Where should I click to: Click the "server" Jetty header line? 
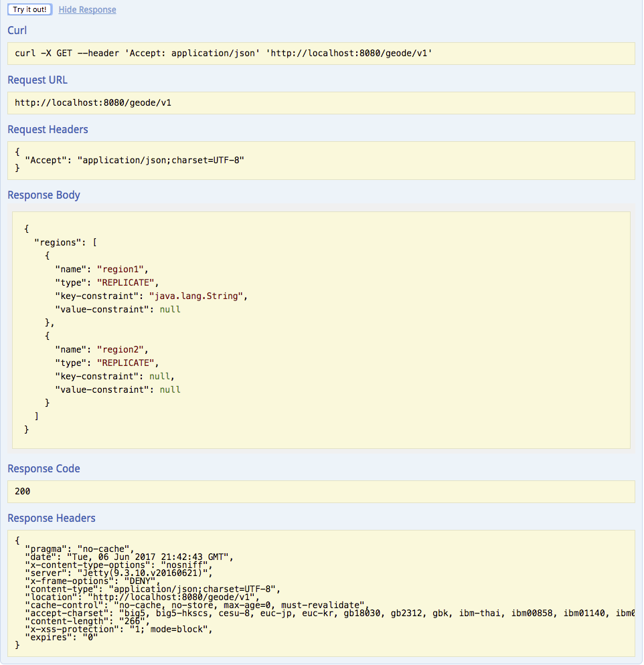[118, 573]
